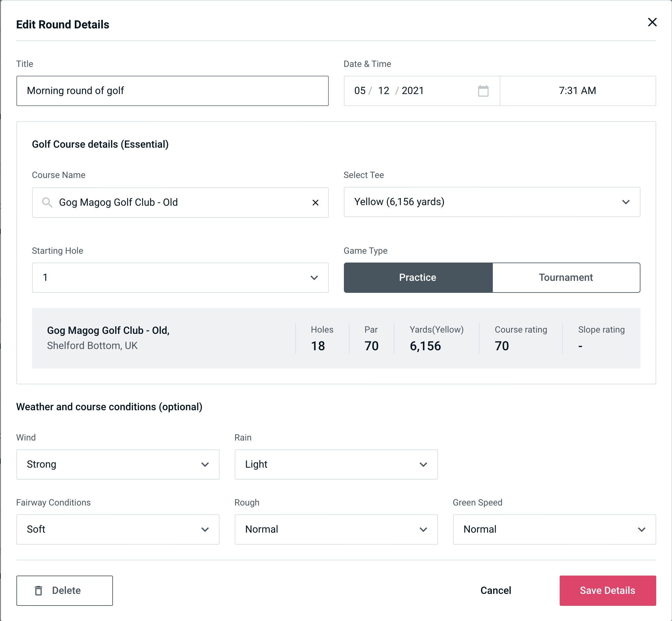Toggle Game Type to Practice

pyautogui.click(x=417, y=277)
